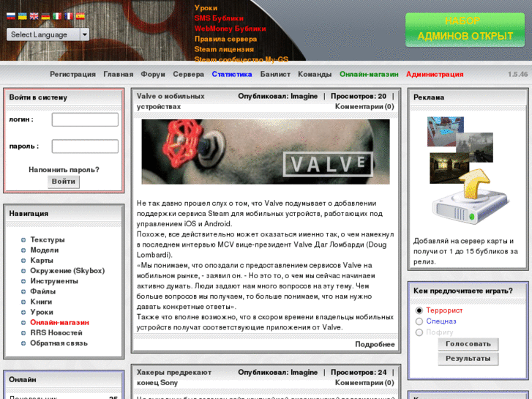Click the Результаты button
This screenshot has height=399, width=532.
tap(468, 359)
